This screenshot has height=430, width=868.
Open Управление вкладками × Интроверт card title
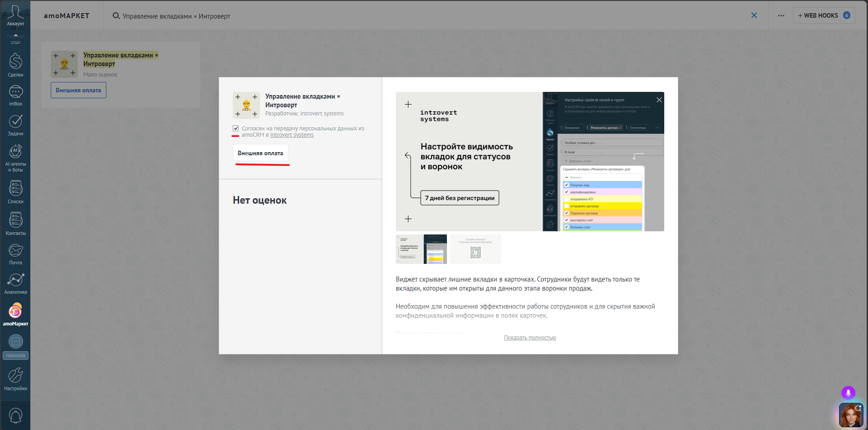[x=120, y=59]
